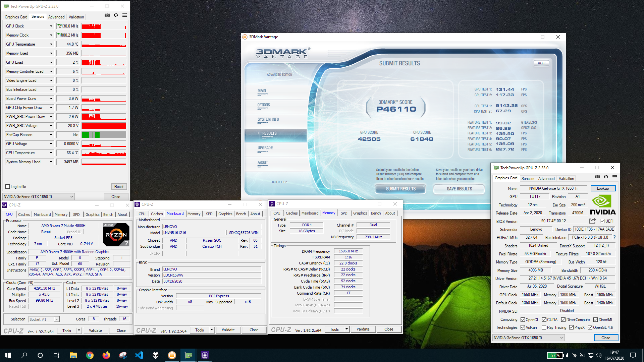Expand the Board Power Draw sensor dropdown
644x362 pixels.
[51, 99]
